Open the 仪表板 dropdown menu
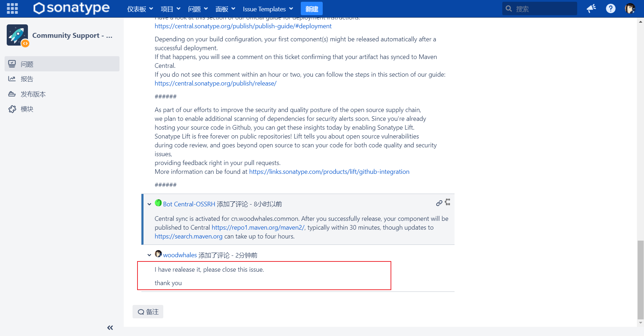This screenshot has width=644, height=336. (x=140, y=9)
